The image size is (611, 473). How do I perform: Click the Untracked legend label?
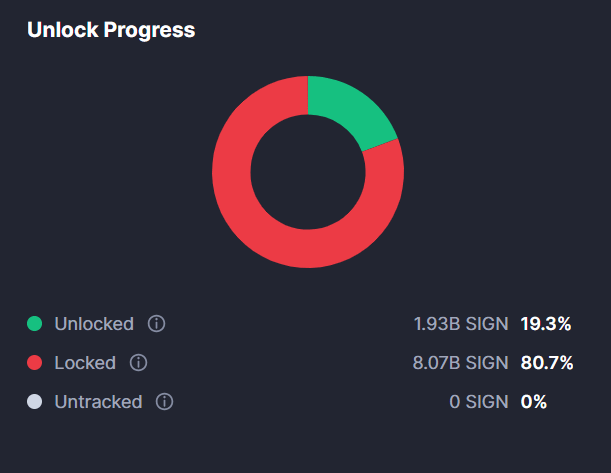98,402
